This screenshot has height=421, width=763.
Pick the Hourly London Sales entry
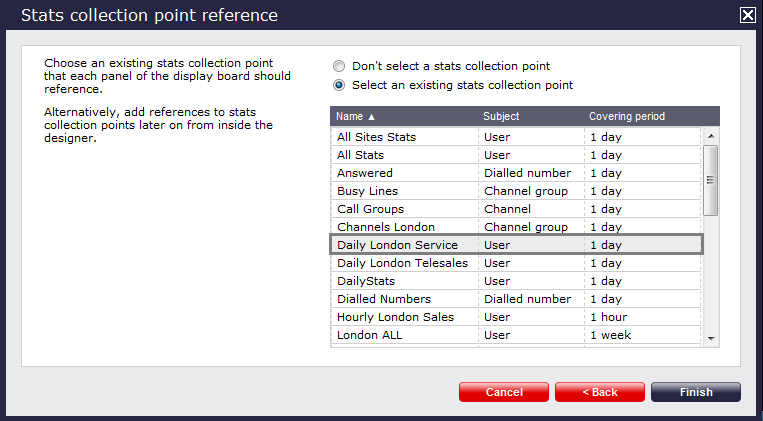516,317
